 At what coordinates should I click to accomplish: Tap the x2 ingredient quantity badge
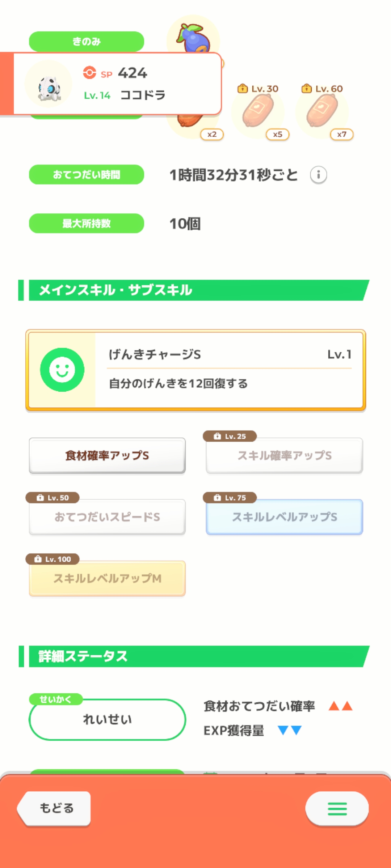(x=212, y=135)
